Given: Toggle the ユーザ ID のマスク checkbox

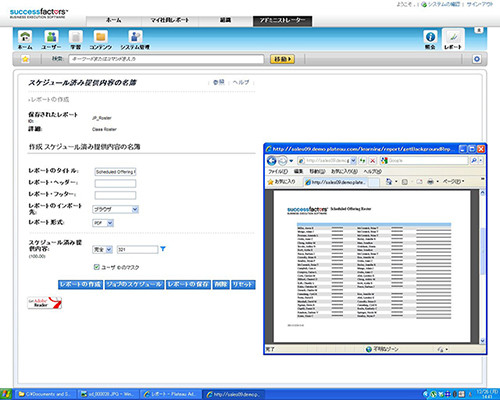Looking at the screenshot, I should pos(97,267).
